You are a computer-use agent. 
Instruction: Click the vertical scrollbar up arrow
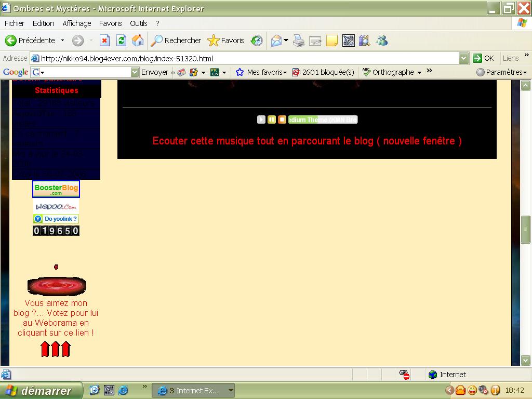point(526,86)
